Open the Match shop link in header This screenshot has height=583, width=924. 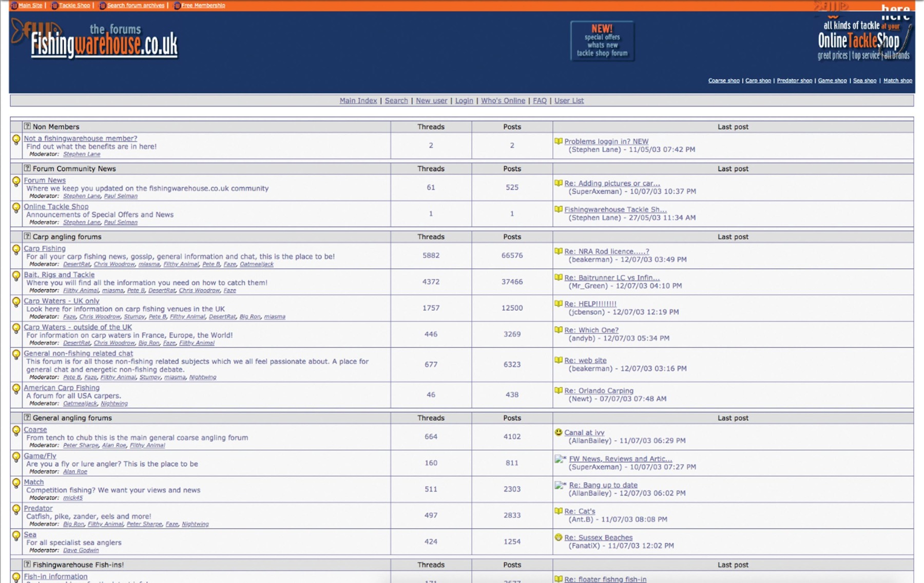pyautogui.click(x=898, y=81)
